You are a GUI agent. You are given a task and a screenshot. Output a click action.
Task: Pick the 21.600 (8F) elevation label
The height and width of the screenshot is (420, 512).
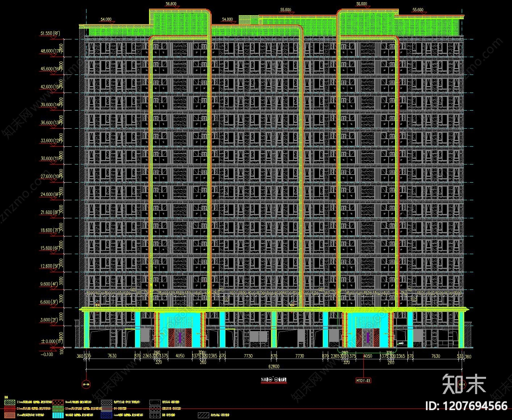pos(51,212)
